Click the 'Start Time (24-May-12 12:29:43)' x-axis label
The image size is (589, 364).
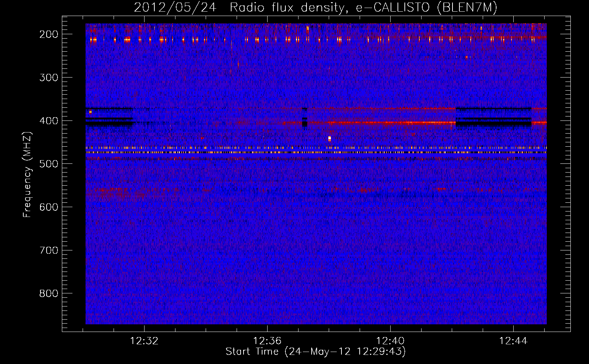click(316, 352)
